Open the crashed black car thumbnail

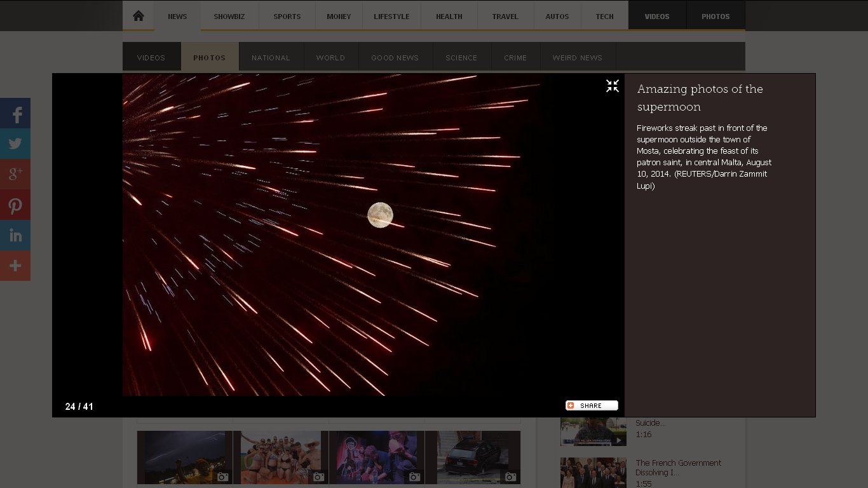pyautogui.click(x=472, y=457)
